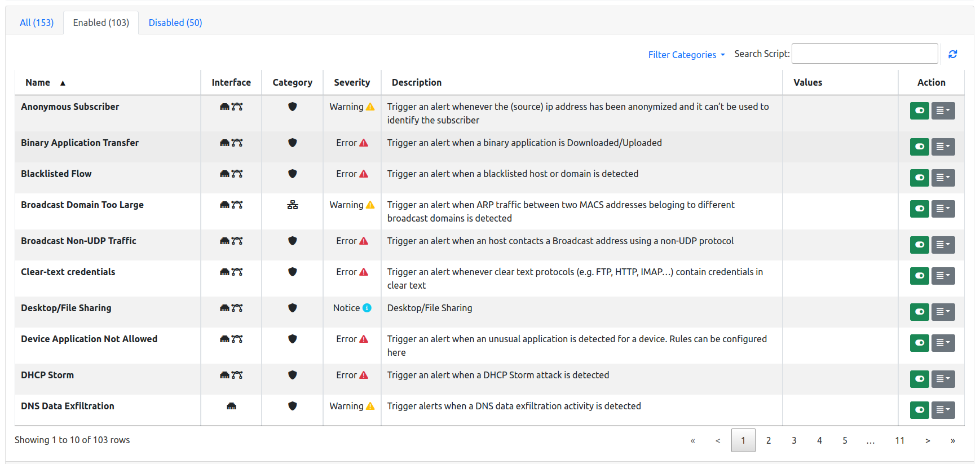Select the Enabled (103) tab
980x464 pixels.
tap(101, 23)
